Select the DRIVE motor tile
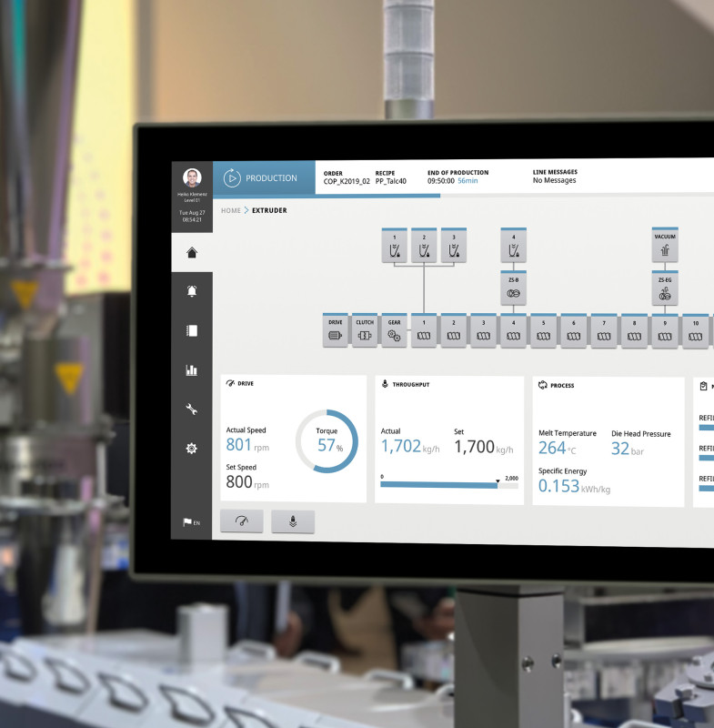Screen dimensions: 714x728 (335, 330)
